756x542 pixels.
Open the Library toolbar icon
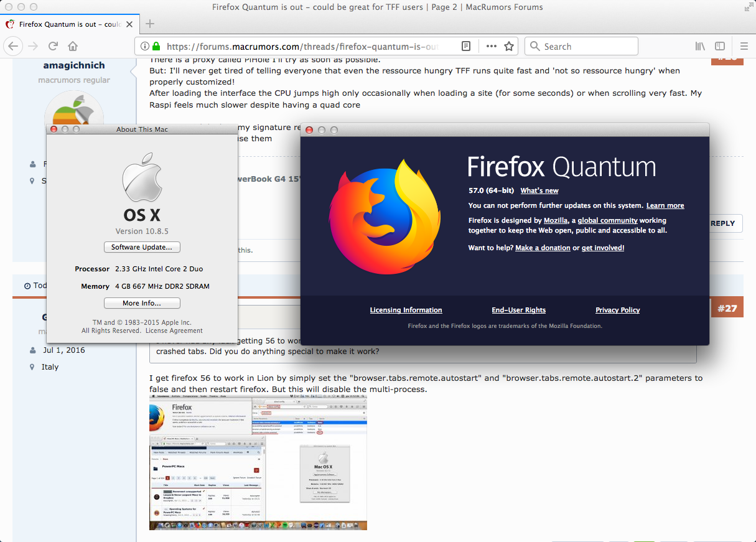(700, 46)
